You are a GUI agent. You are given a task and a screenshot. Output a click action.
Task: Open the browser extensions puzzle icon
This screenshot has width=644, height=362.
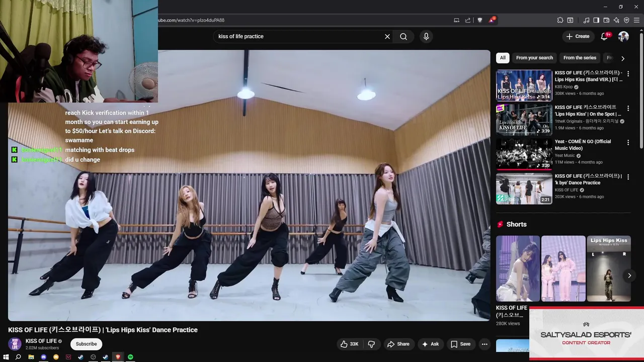560,20
